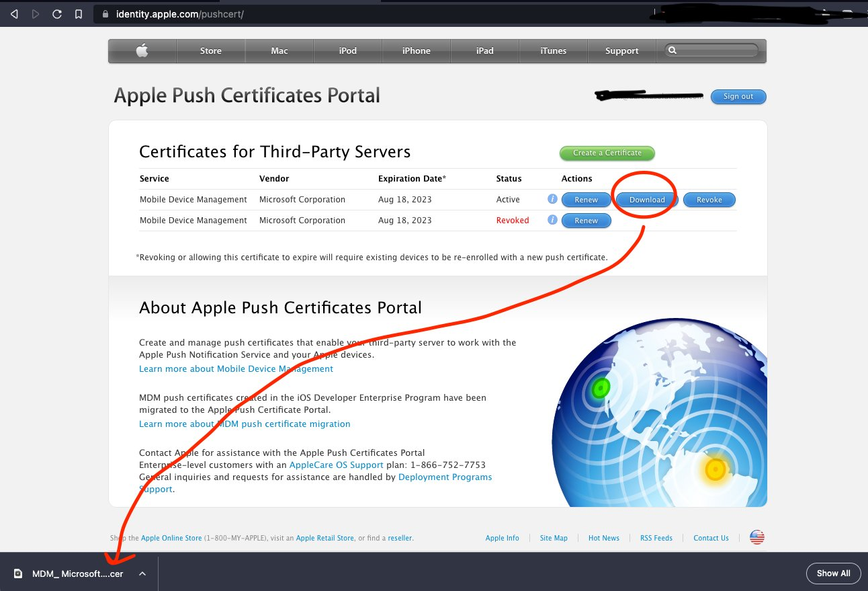Click the Apple site search field
The height and width of the screenshot is (591, 868).
coord(712,50)
